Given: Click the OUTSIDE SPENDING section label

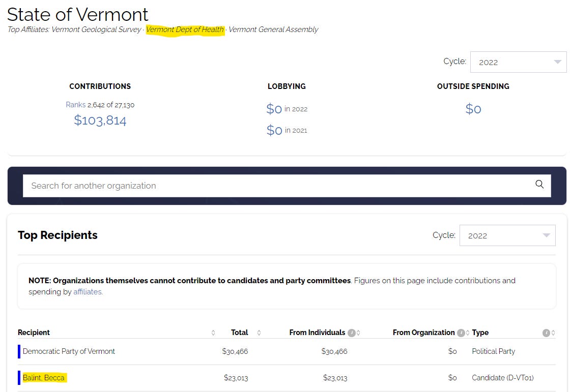Looking at the screenshot, I should point(473,86).
